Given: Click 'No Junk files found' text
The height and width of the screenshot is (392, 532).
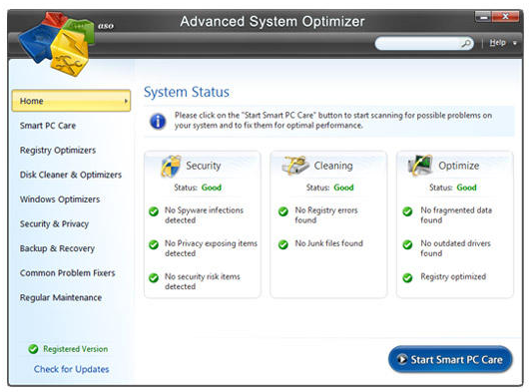Looking at the screenshot, I should pos(328,243).
